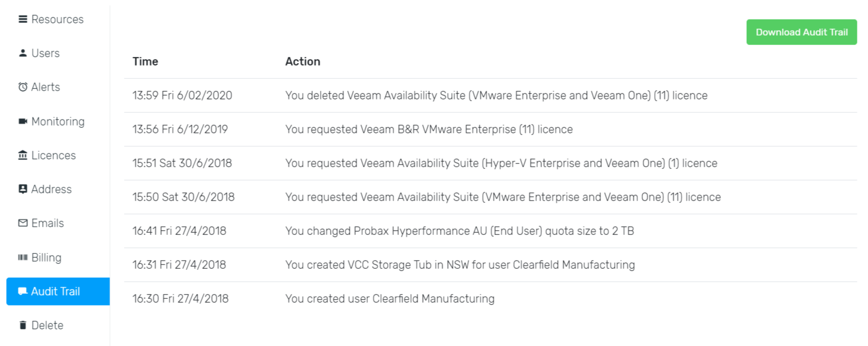This screenshot has width=868, height=346.
Task: Click the Users person icon
Action: 23,53
